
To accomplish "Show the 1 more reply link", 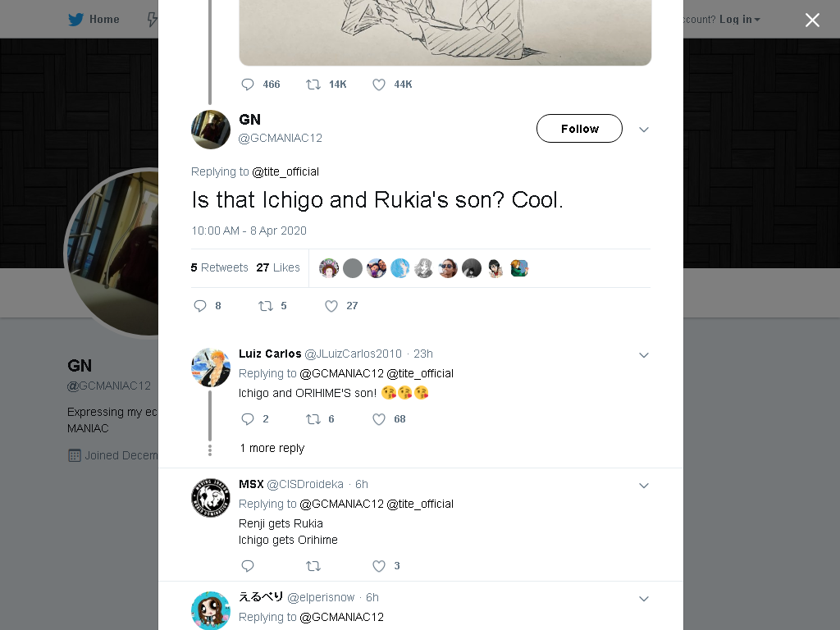I will 272,448.
